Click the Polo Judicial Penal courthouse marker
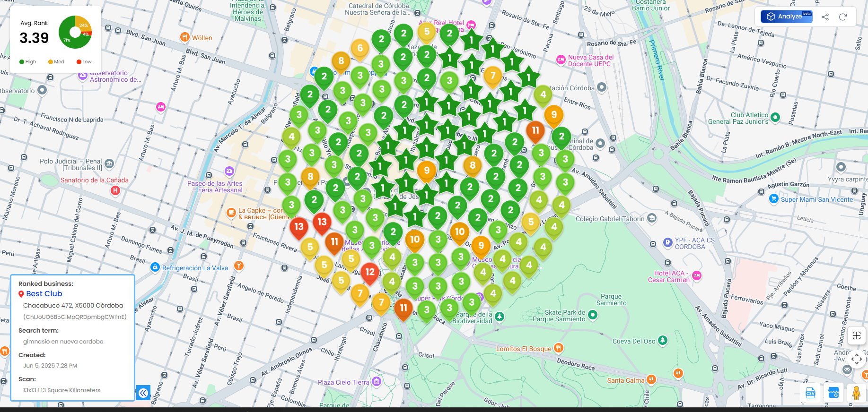The image size is (868, 412). [109, 164]
